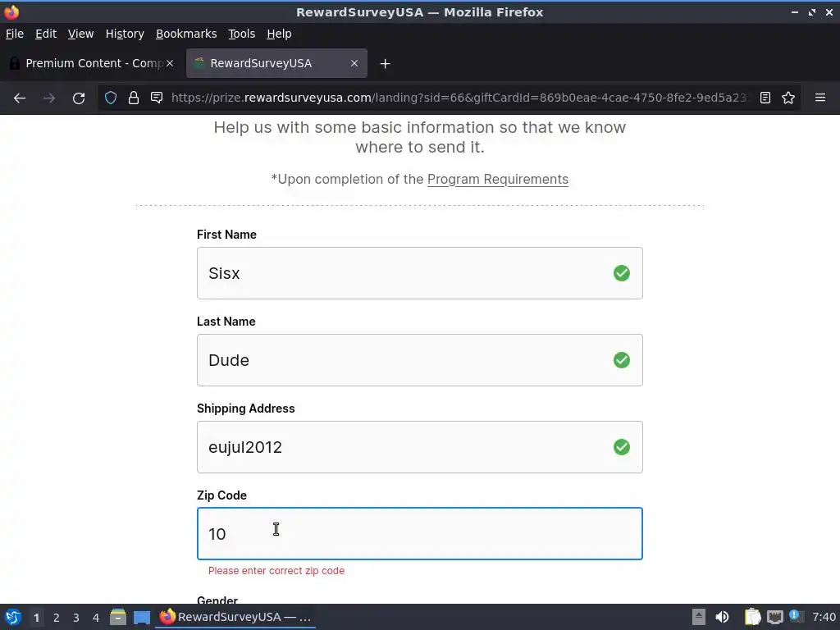Screen dimensions: 840x630
Task: Go back to the previous page
Action: (x=20, y=98)
